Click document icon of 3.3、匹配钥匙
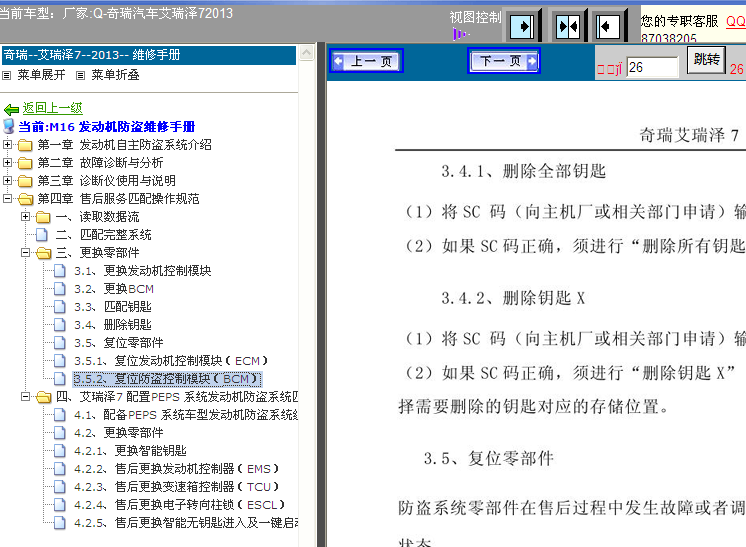746x547 pixels. (x=60, y=307)
